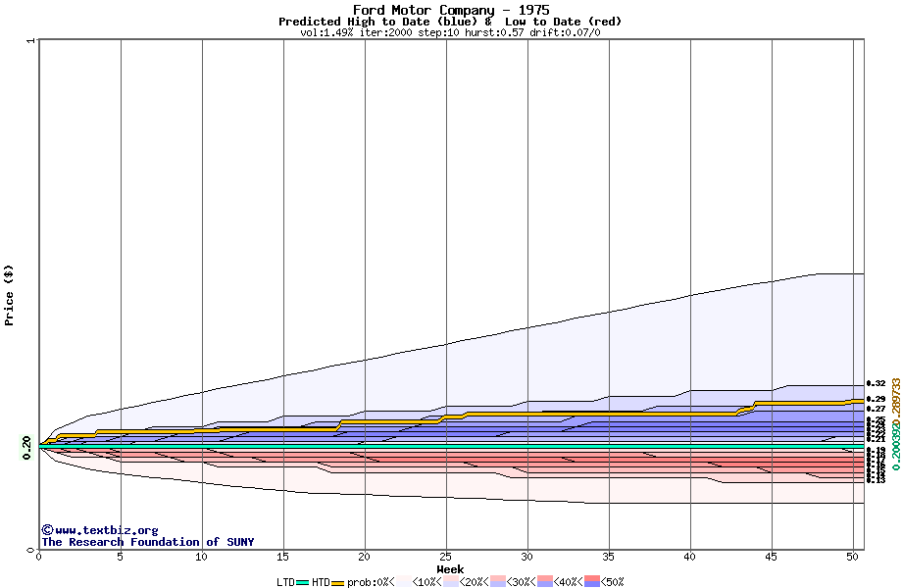The height and width of the screenshot is (588, 902).
Task: Click swatch between '<20%<' and '<30%<'
Action: (498, 582)
